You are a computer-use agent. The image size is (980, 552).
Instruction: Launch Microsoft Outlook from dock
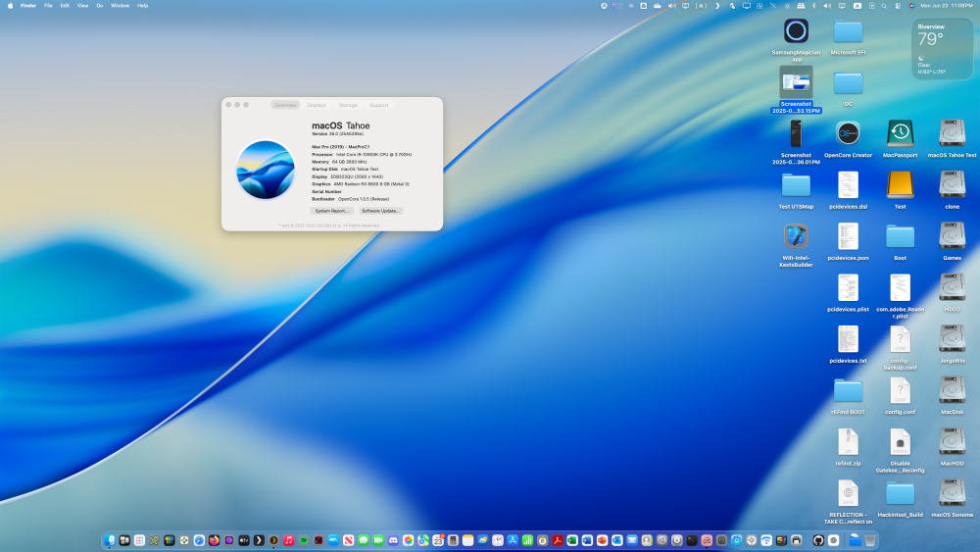pyautogui.click(x=616, y=540)
